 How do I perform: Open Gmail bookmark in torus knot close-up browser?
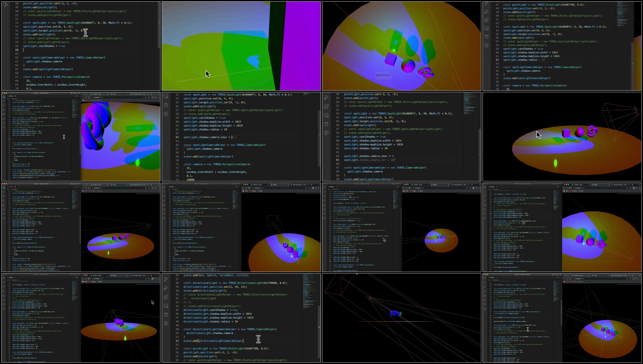click(x=85, y=100)
